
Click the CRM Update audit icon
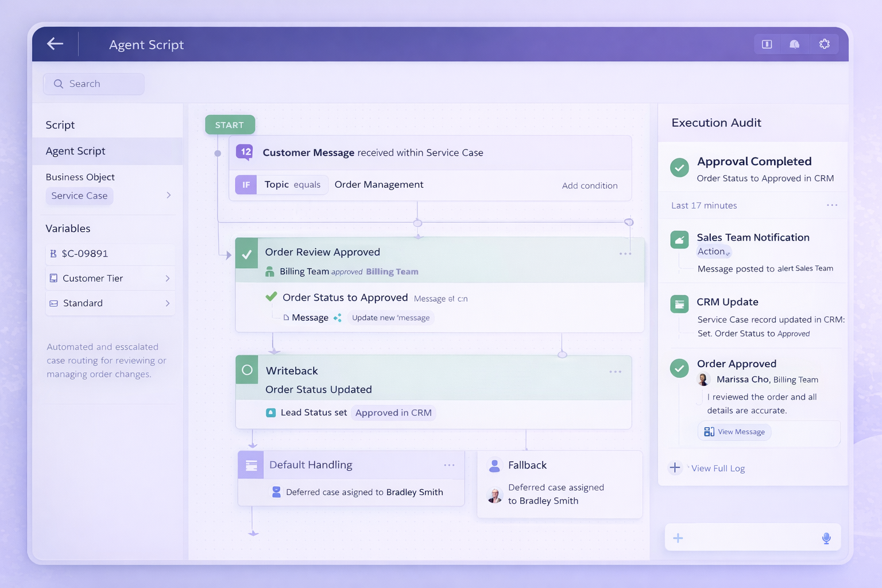point(680,304)
